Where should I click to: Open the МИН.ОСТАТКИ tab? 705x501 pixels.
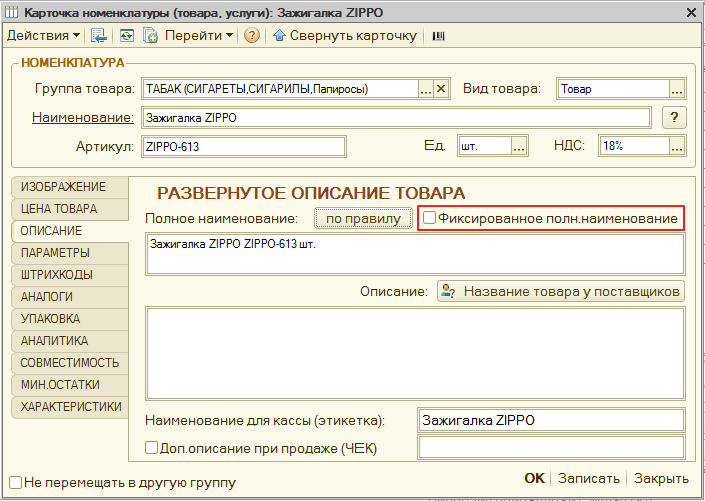tap(70, 385)
